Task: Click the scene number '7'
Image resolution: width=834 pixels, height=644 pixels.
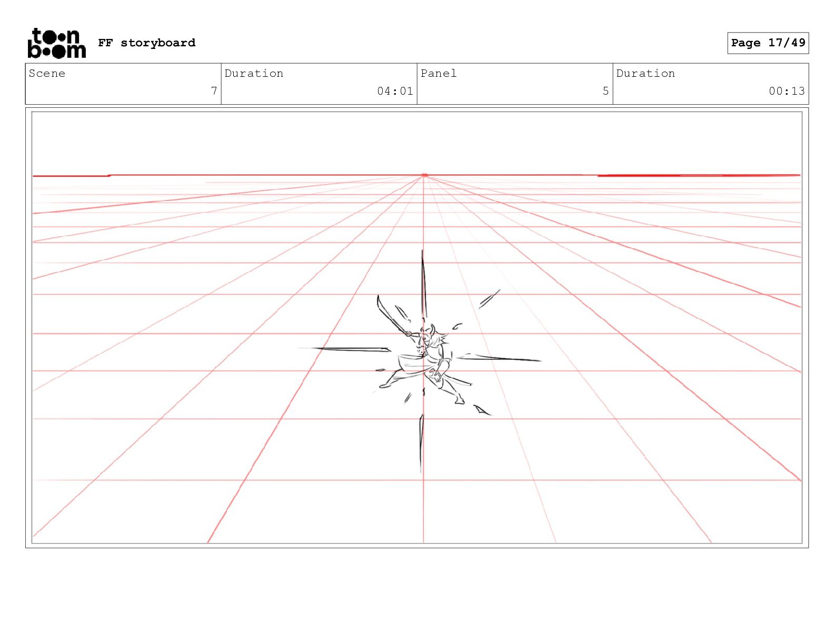Action: pos(214,90)
